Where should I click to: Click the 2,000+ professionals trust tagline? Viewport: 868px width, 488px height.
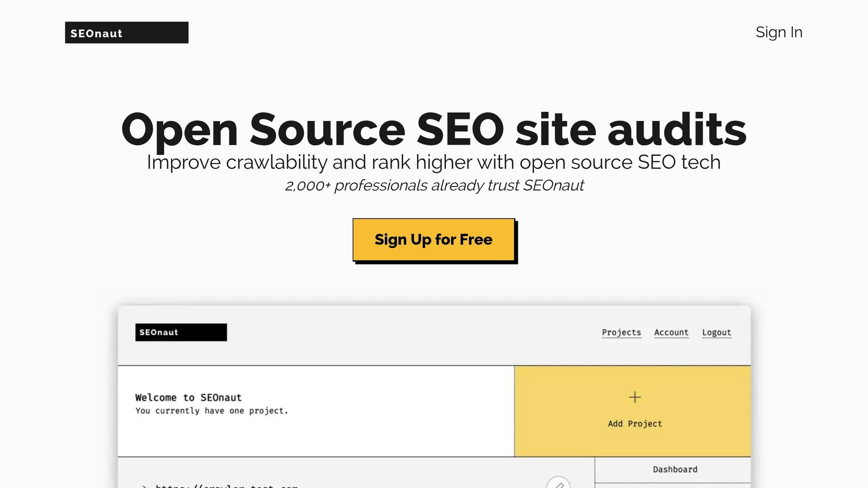(x=434, y=186)
